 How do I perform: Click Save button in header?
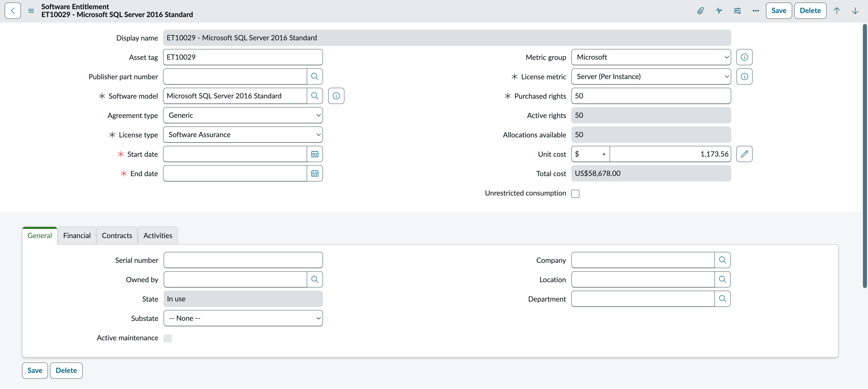(x=779, y=10)
